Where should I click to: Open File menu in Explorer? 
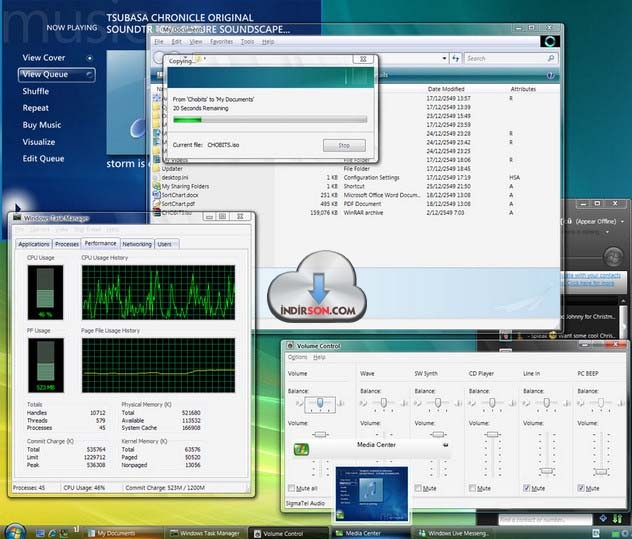pyautogui.click(x=159, y=42)
